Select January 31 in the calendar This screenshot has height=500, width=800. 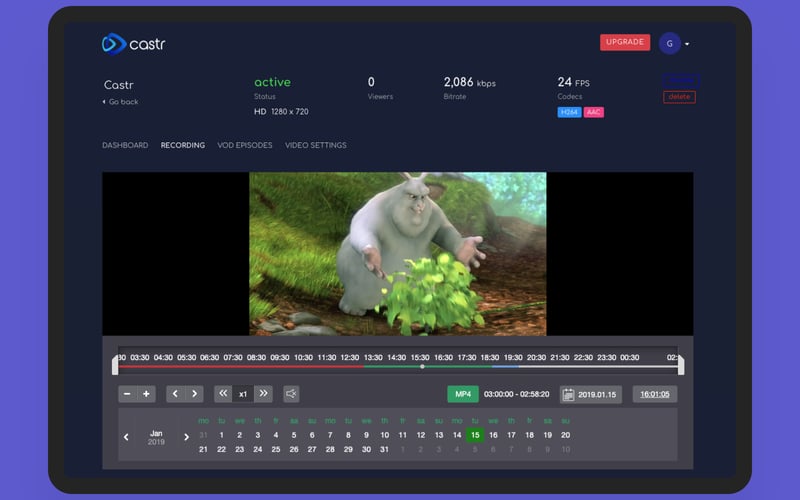coord(384,449)
